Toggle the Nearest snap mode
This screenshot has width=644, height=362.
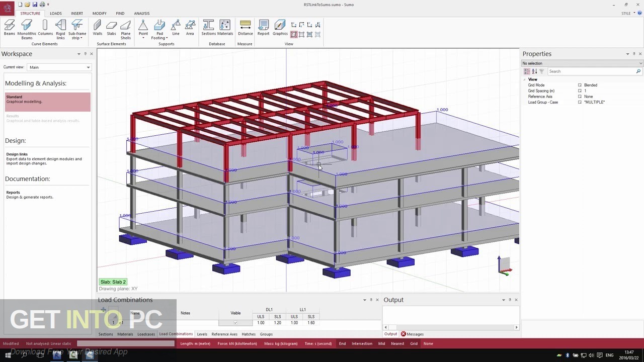[397, 343]
